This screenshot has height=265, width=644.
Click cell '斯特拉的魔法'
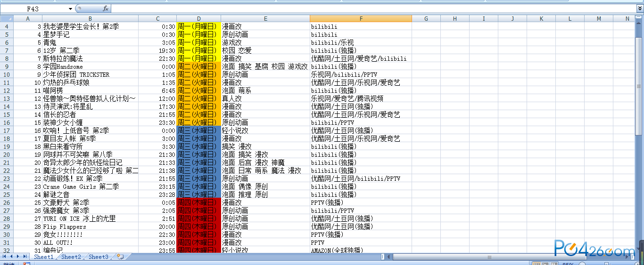tap(90, 59)
